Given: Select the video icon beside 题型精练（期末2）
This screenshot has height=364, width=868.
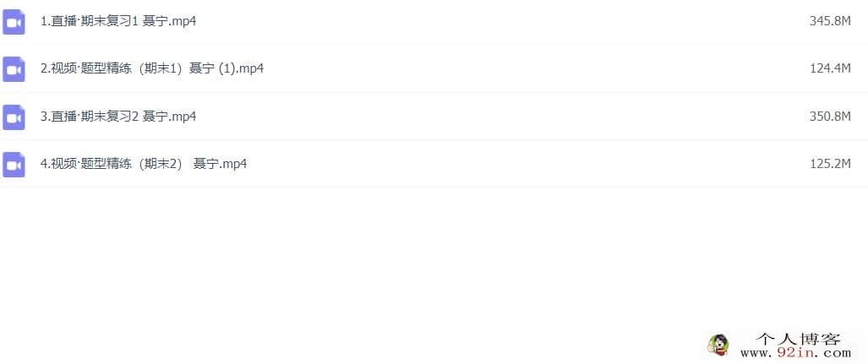Looking at the screenshot, I should (x=14, y=165).
